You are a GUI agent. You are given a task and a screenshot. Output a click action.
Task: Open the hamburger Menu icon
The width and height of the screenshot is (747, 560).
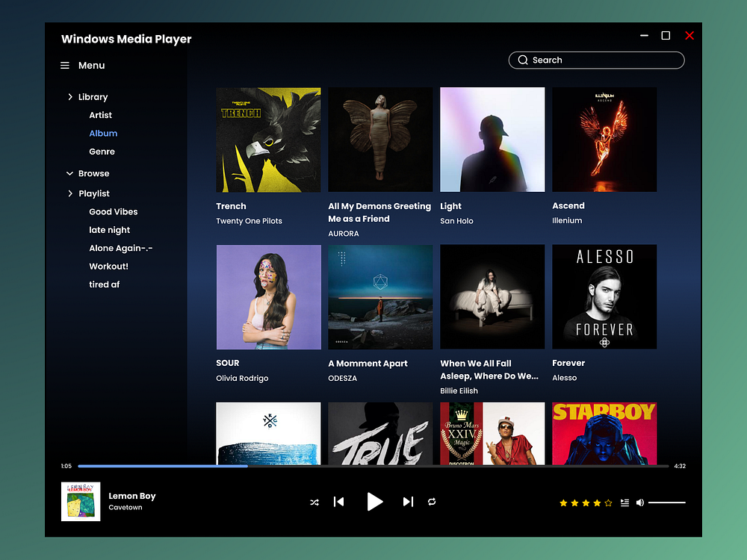(65, 65)
